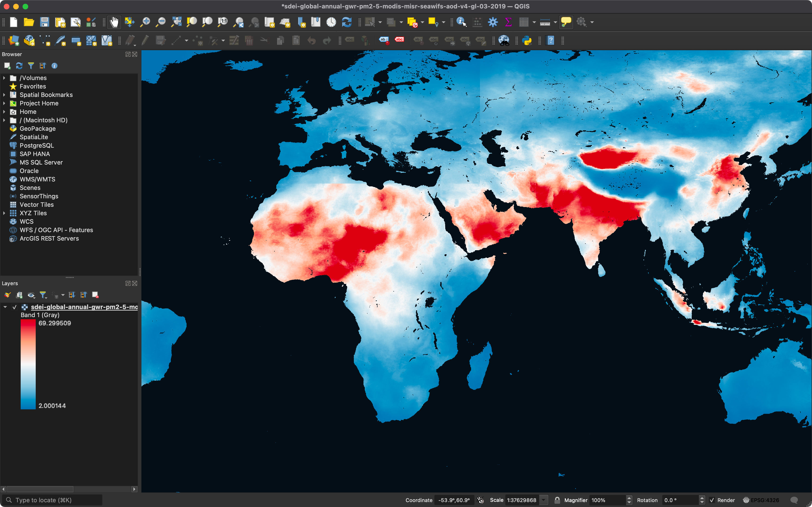This screenshot has width=812, height=507.
Task: Filter the Browser panel contents
Action: 31,65
